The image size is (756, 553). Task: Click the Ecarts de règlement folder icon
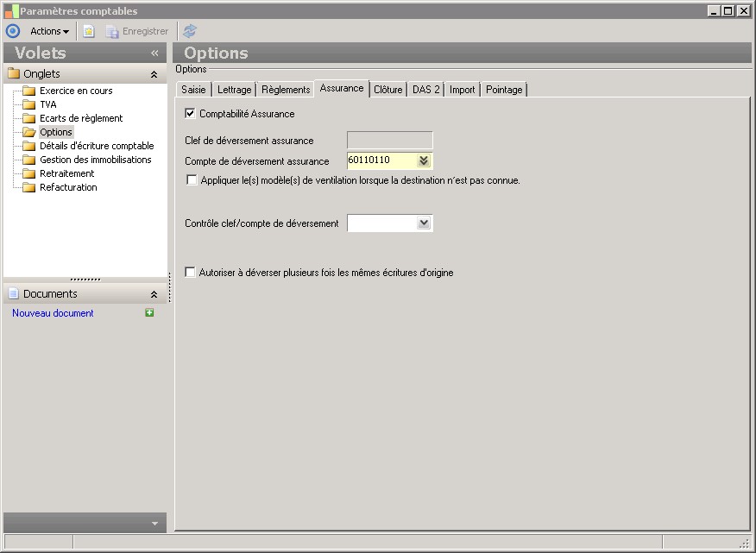click(29, 118)
